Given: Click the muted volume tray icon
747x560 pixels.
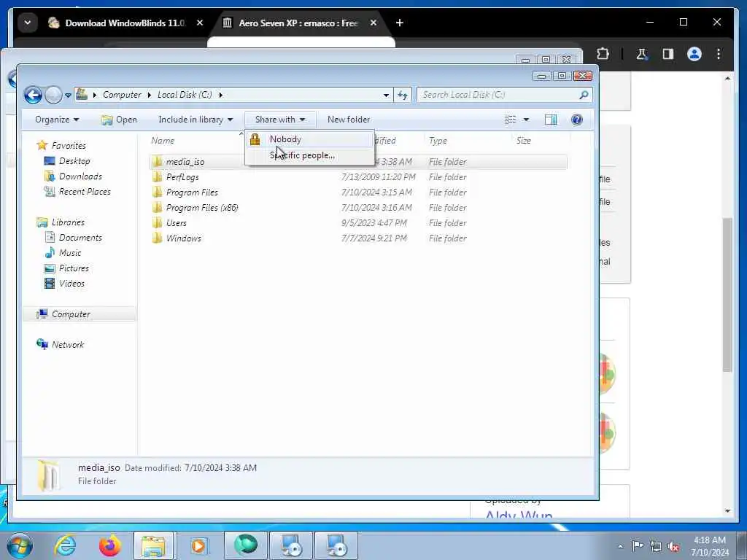Looking at the screenshot, I should (673, 546).
